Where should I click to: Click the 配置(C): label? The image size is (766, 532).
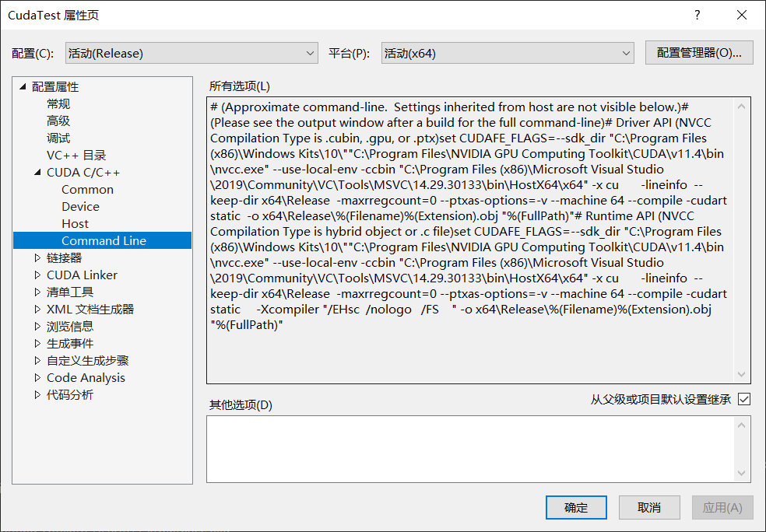pos(33,53)
